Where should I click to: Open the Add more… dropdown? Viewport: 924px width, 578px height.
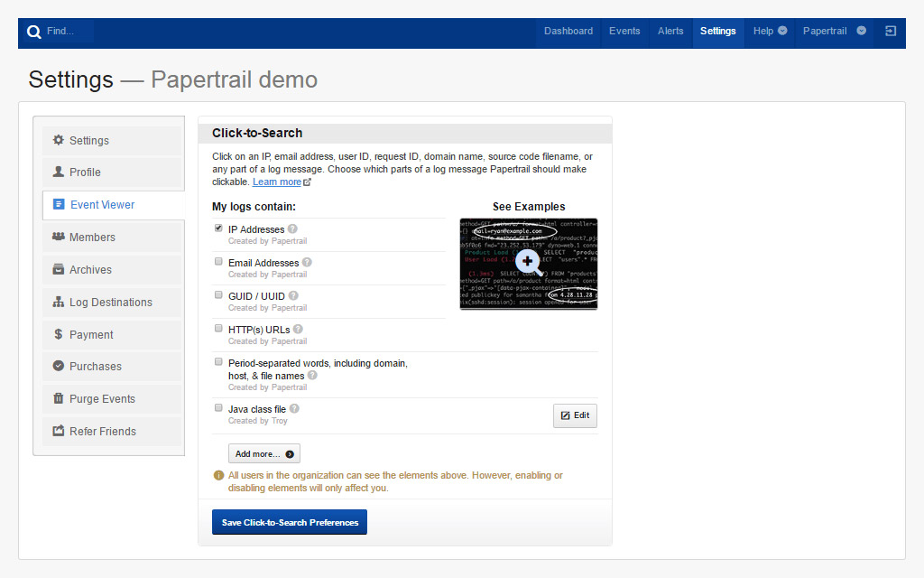tap(263, 453)
